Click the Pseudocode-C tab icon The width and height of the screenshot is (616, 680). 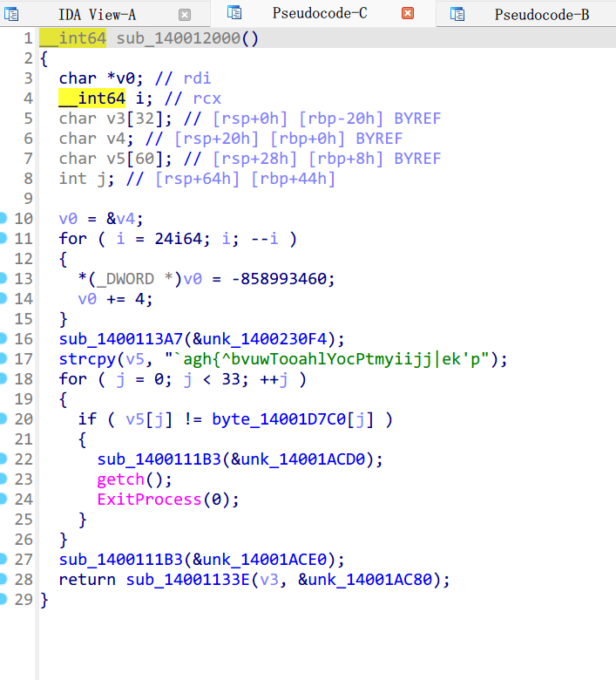pos(234,12)
